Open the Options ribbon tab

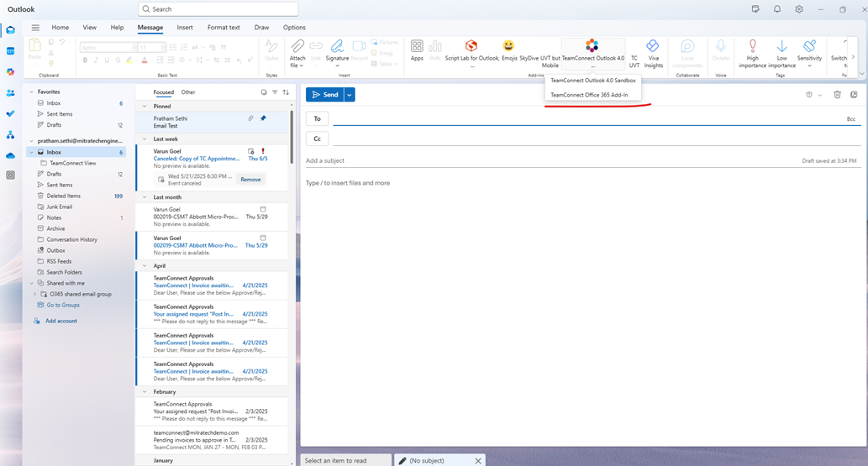point(294,27)
